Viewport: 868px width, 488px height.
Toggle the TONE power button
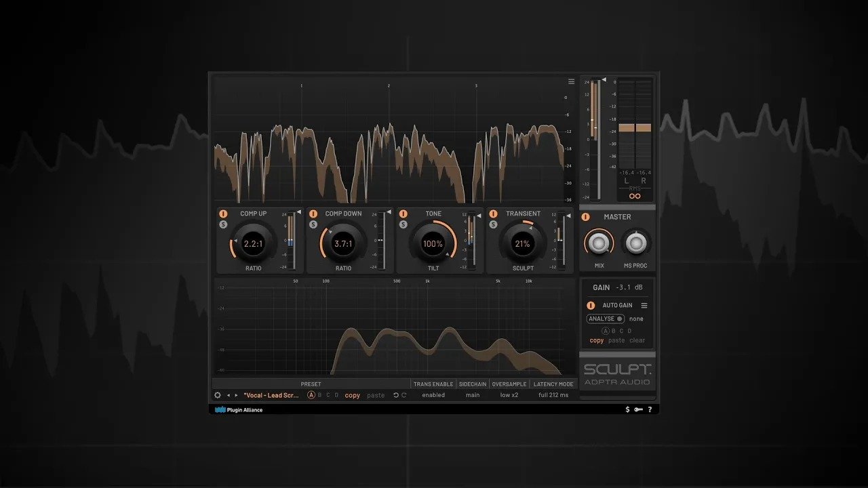click(403, 213)
